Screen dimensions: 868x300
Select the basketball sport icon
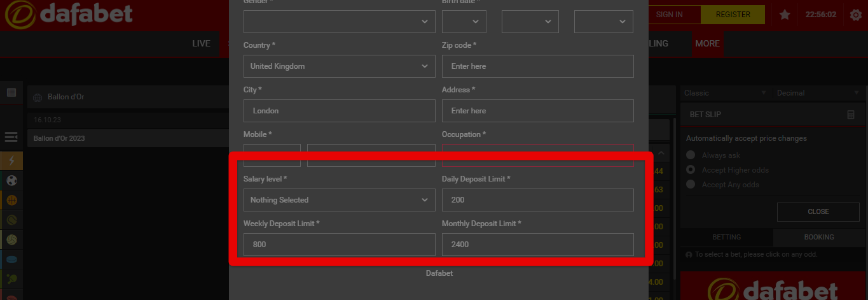pyautogui.click(x=11, y=200)
